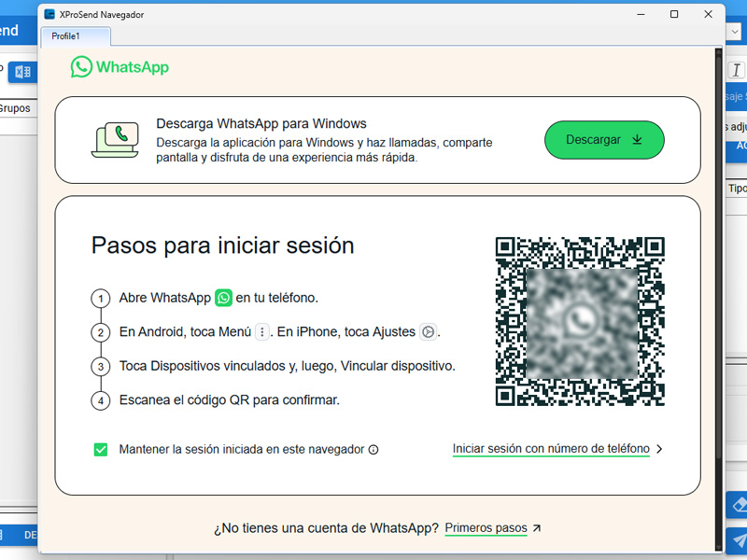The height and width of the screenshot is (560, 747).
Task: Open the Primeros pasos link
Action: tap(486, 528)
